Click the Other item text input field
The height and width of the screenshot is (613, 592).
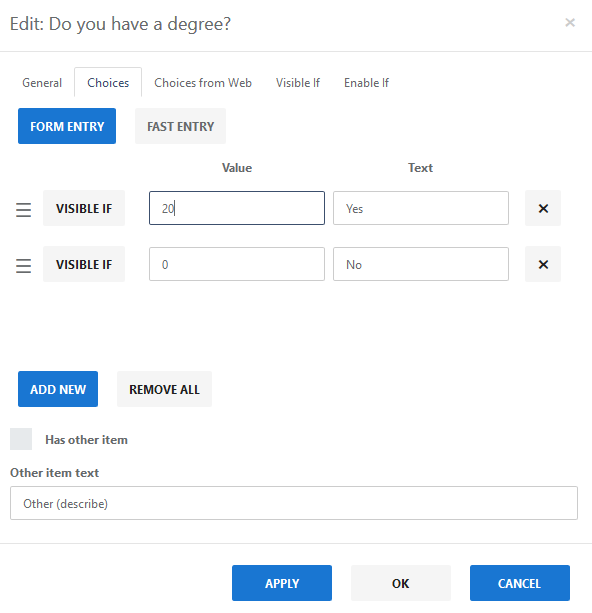294,503
